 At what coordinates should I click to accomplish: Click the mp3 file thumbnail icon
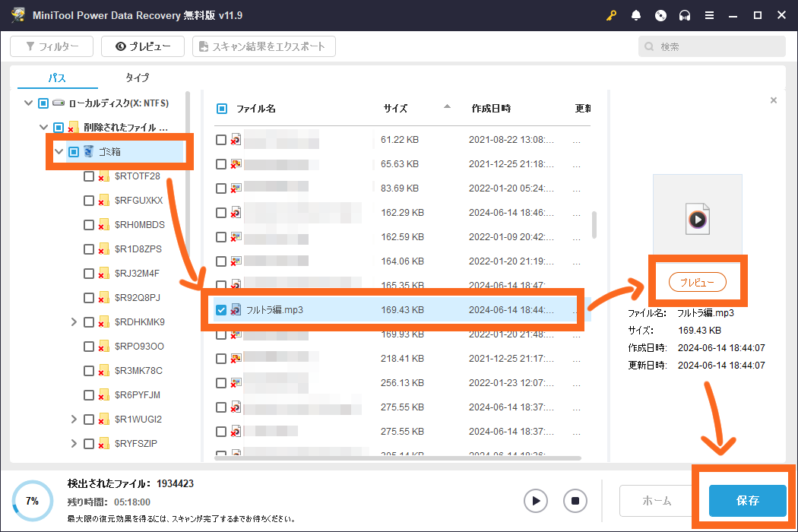(697, 220)
